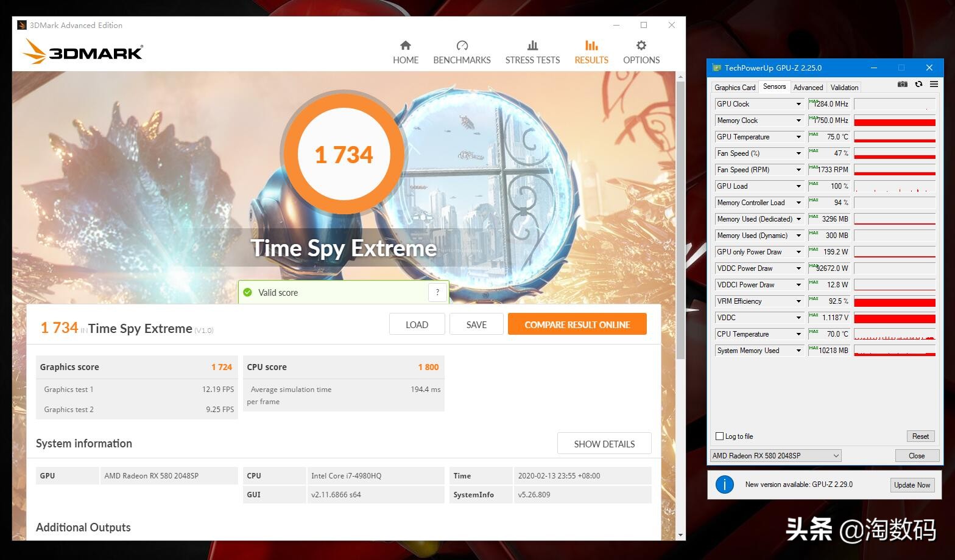Click the blue info icon in the update notice
955x560 pixels.
pos(724,485)
